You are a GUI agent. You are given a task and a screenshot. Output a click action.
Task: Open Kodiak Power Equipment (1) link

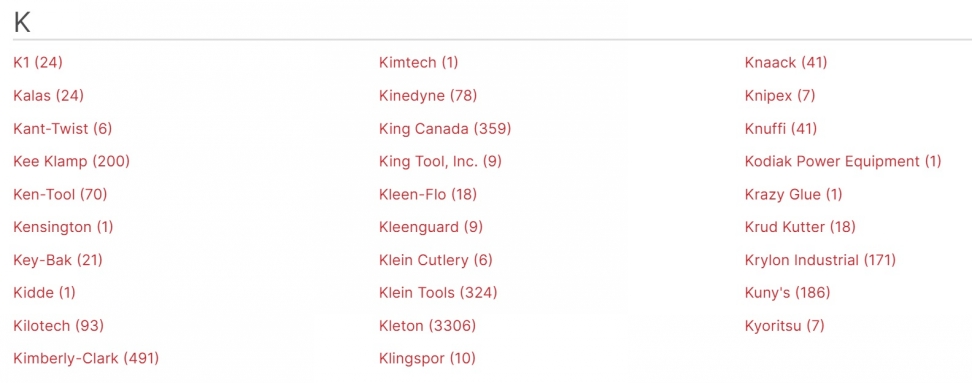tap(843, 161)
